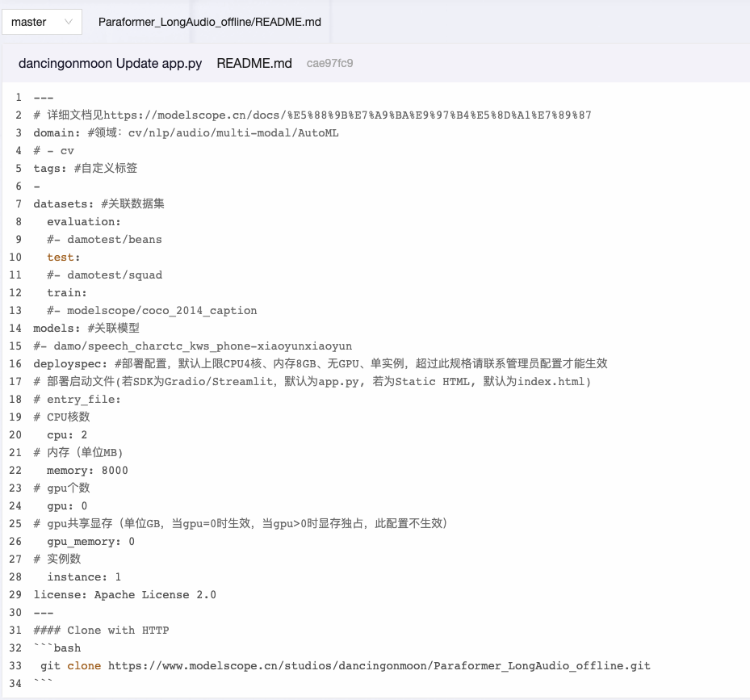Click the '#### Clone with HTTP' heading line
This screenshot has width=750, height=700.
(x=101, y=630)
